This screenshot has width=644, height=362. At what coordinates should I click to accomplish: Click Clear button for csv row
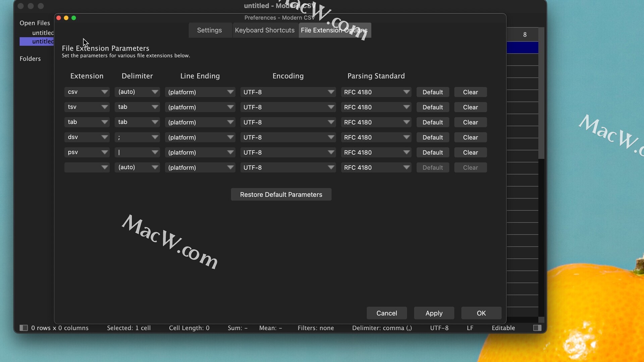(471, 92)
